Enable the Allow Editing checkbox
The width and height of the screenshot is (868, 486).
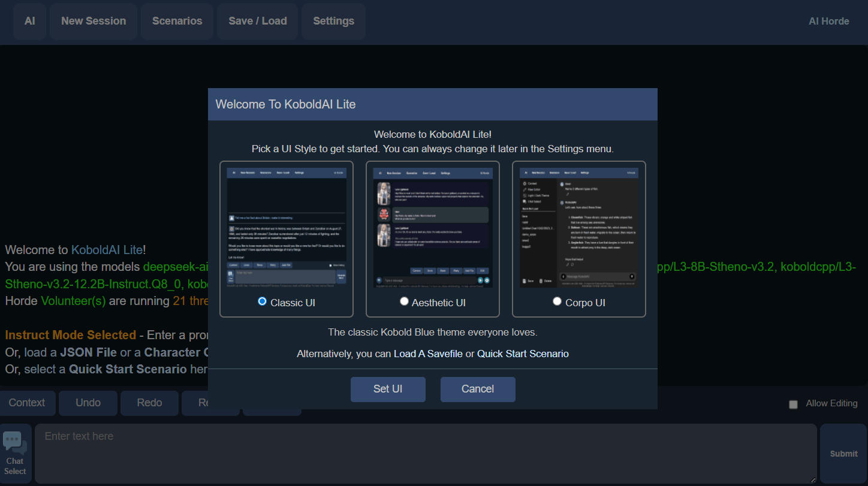793,404
